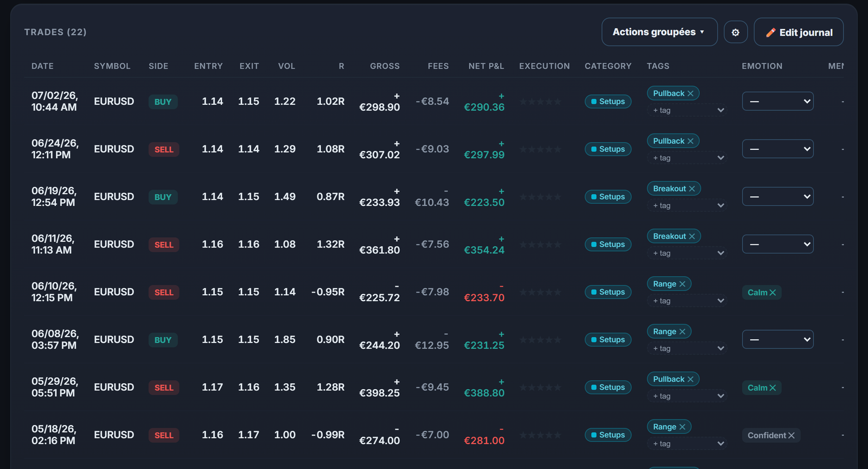Click Setups category on 07/02/26 trade
Viewport: 868px width, 469px height.
pos(608,102)
